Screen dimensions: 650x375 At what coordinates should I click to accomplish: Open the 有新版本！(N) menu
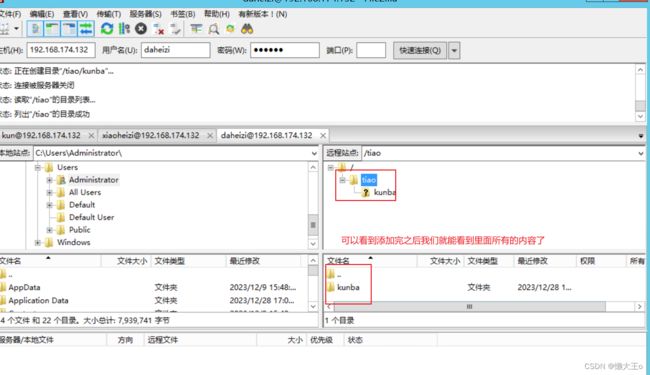coord(263,14)
